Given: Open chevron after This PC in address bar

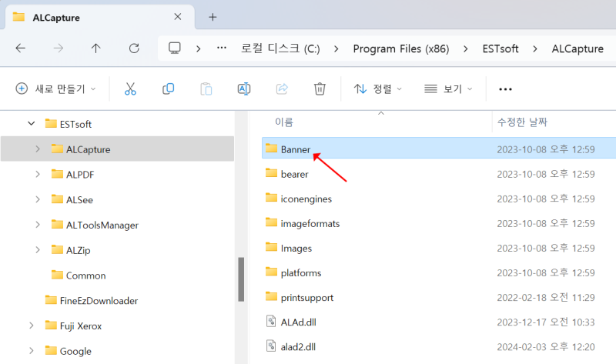Looking at the screenshot, I should 199,48.
